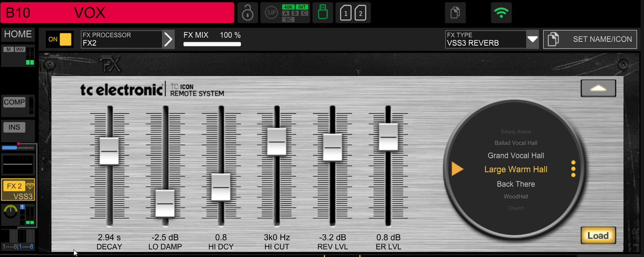
Task: Click the 3k0 Hz HI CUT value
Action: pos(277,237)
